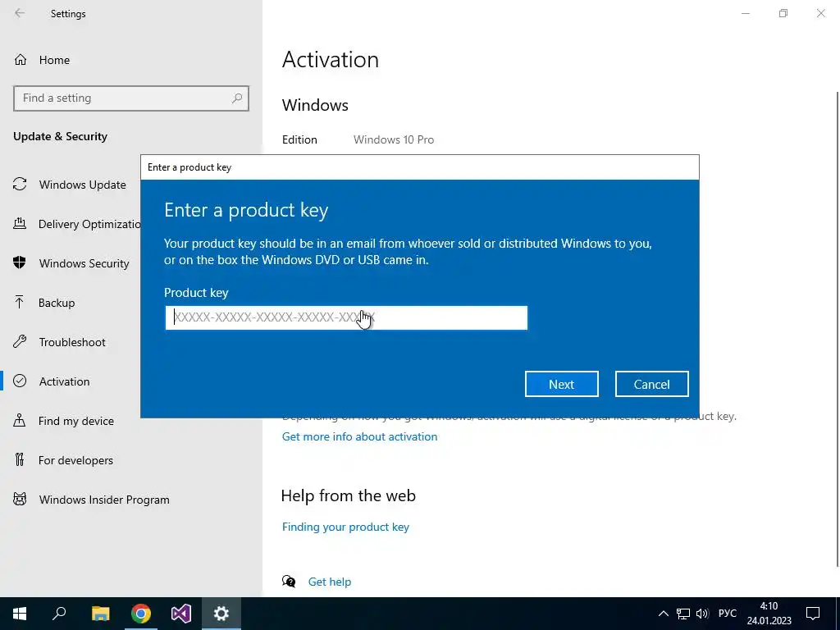Open Windows Insider Program settings
Viewport: 840px width, 630px height.
click(104, 500)
